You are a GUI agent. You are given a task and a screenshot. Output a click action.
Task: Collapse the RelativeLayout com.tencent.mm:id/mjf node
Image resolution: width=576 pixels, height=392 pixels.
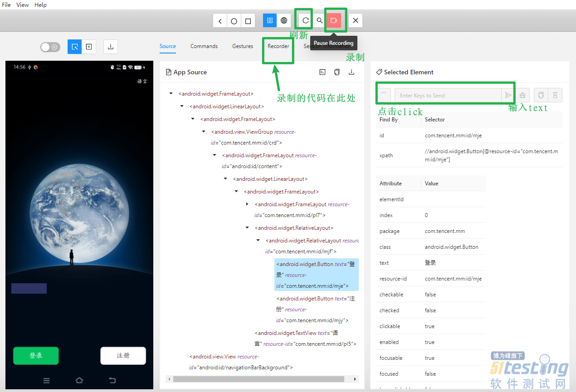coord(258,241)
